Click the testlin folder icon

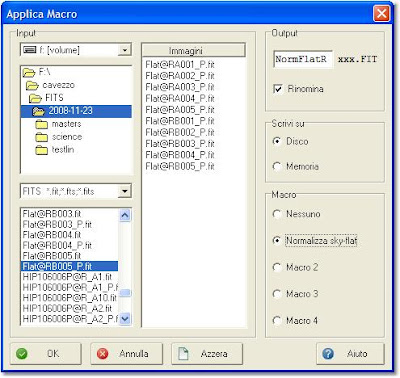[x=41, y=150]
